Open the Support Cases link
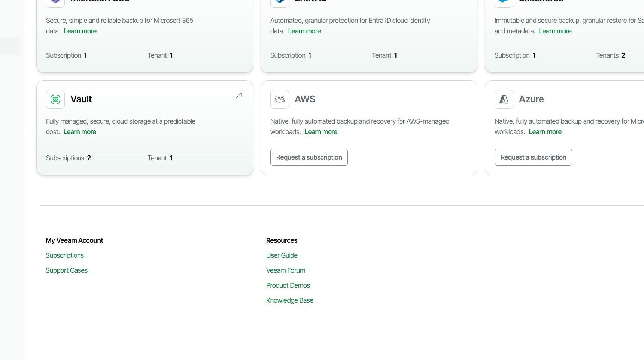Image resolution: width=644 pixels, height=360 pixels. coord(67,270)
